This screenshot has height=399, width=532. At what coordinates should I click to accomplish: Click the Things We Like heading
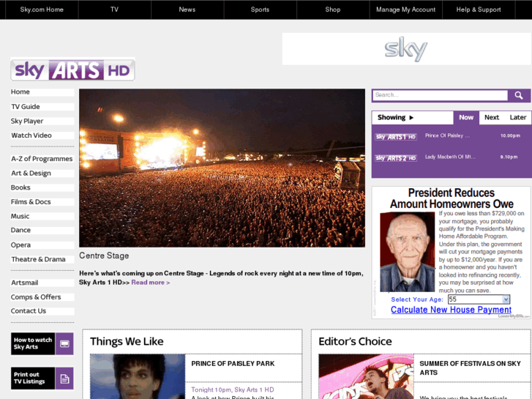(x=127, y=341)
